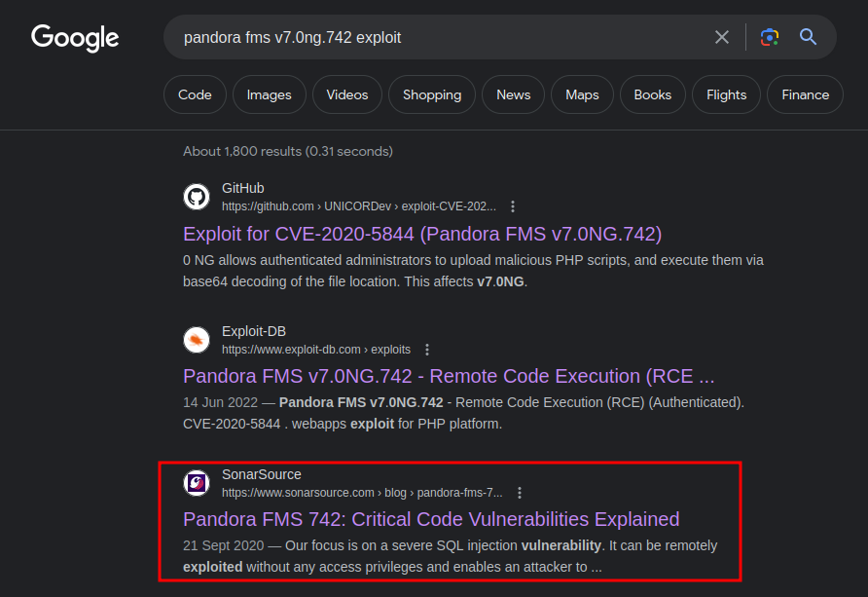The image size is (868, 597).
Task: Click the SonarSource favicon
Action: click(197, 483)
